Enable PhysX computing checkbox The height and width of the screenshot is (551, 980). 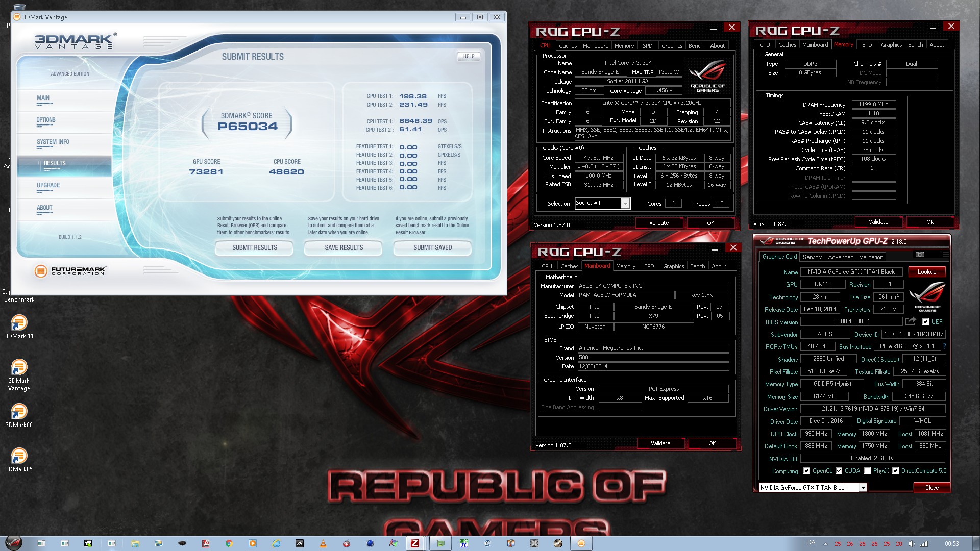(867, 471)
